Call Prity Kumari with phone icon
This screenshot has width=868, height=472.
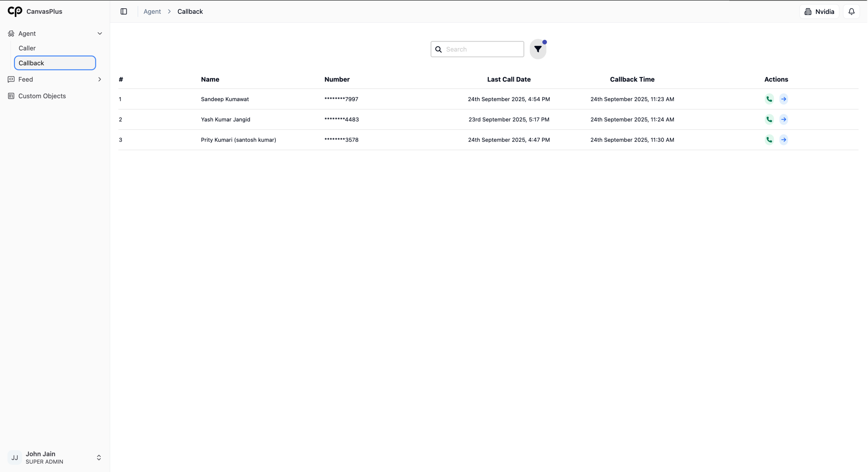coord(769,140)
